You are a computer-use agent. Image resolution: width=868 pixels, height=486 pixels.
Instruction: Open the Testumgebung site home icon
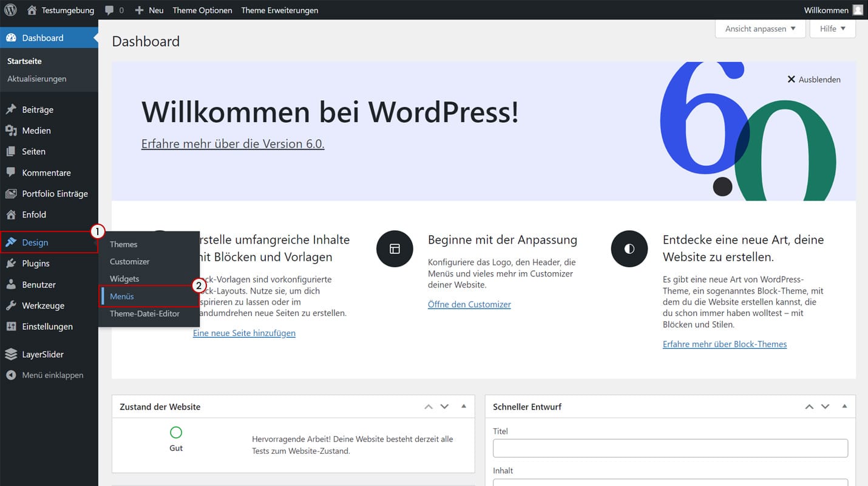click(x=32, y=10)
